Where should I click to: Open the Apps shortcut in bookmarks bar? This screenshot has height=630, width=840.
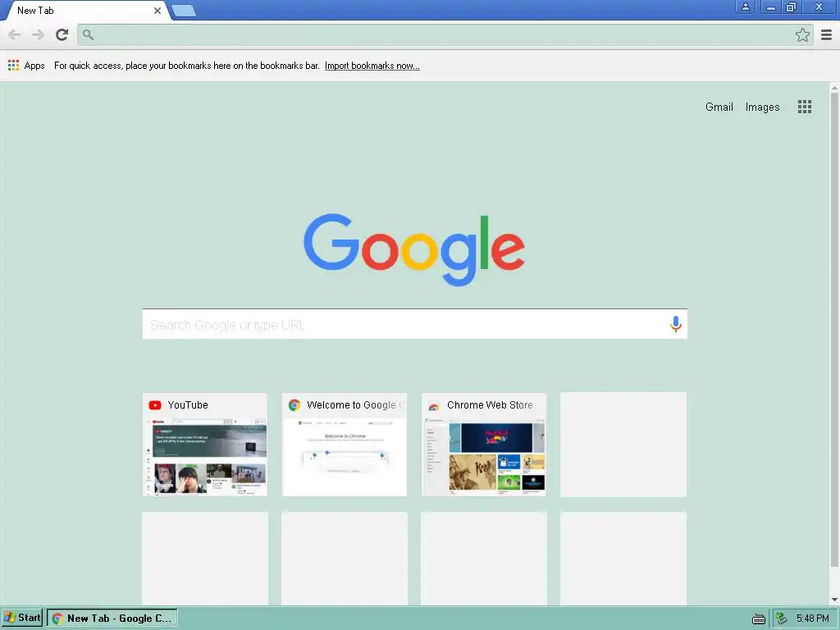[x=26, y=66]
